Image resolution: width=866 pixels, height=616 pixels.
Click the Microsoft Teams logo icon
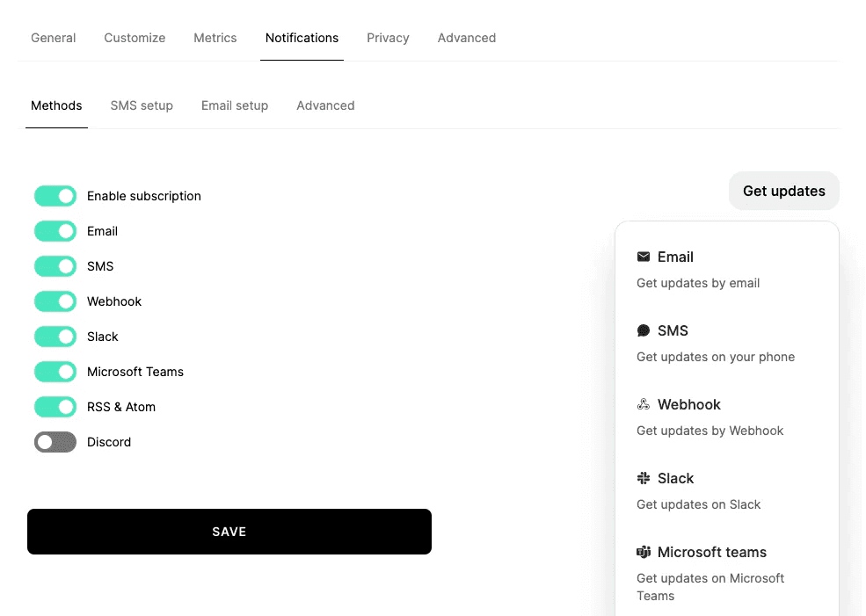click(x=644, y=553)
